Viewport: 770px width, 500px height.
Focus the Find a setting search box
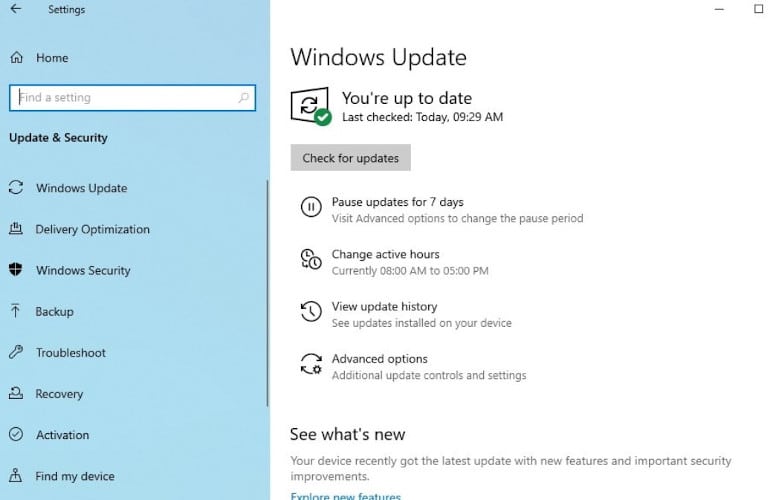132,97
